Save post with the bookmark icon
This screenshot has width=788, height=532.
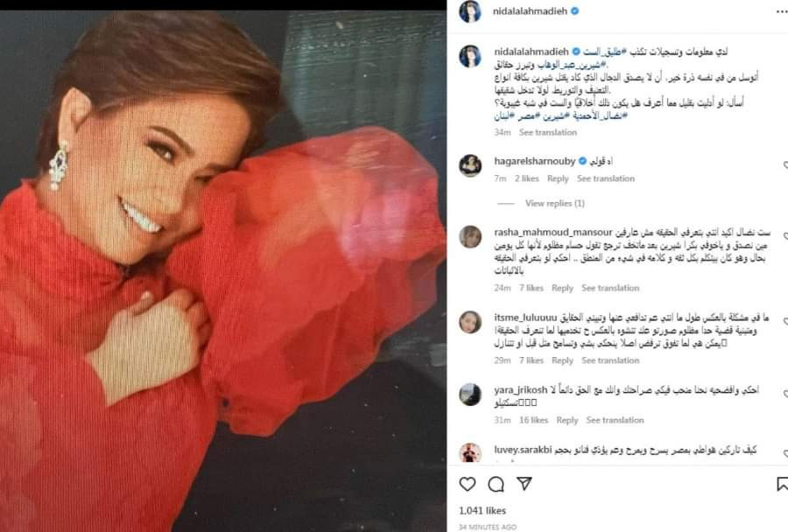(x=782, y=484)
